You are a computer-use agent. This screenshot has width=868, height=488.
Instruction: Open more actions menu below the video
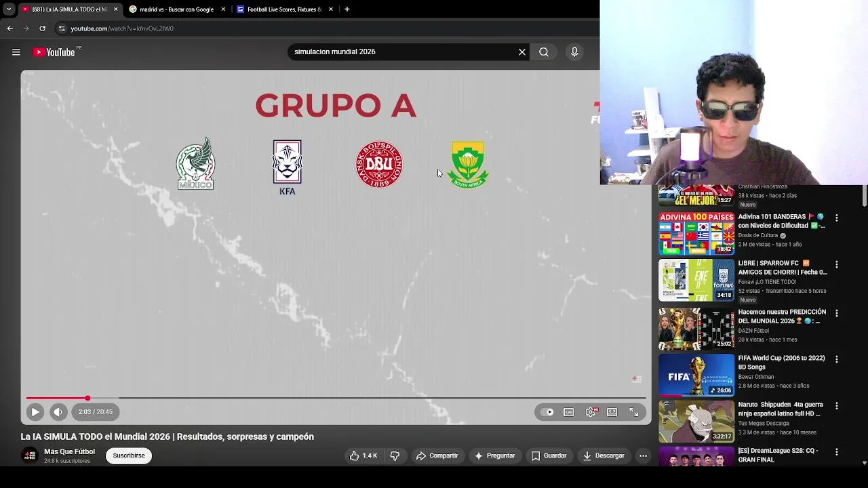[643, 455]
